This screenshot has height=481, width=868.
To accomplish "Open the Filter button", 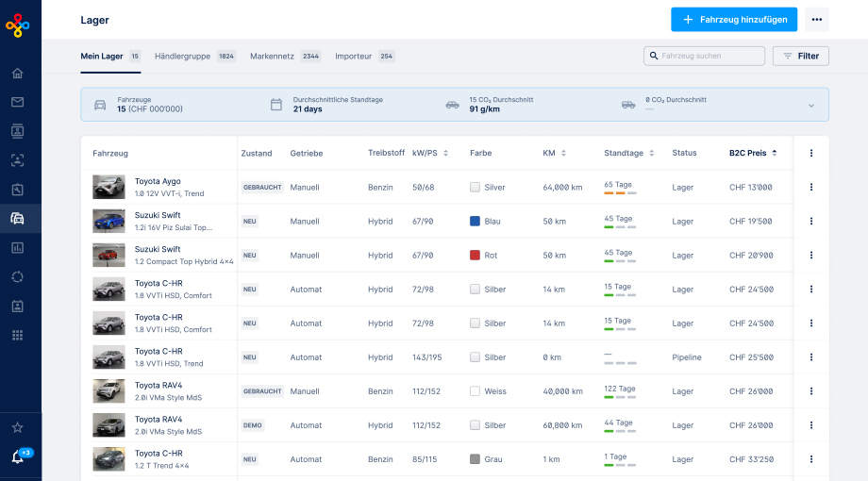I will point(800,56).
